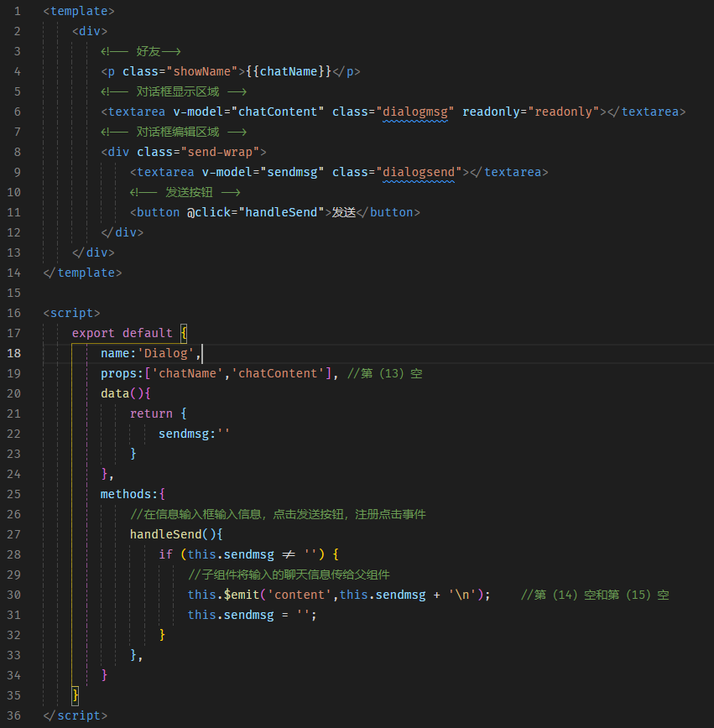Click "handleSend" in the button tag
This screenshot has height=728, width=714.
point(282,213)
